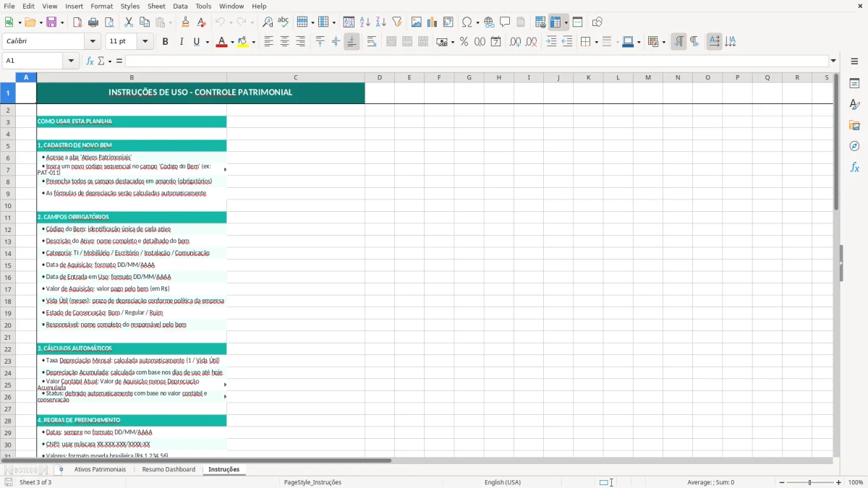Align cell content to bottom
868x488 pixels.
point(352,42)
